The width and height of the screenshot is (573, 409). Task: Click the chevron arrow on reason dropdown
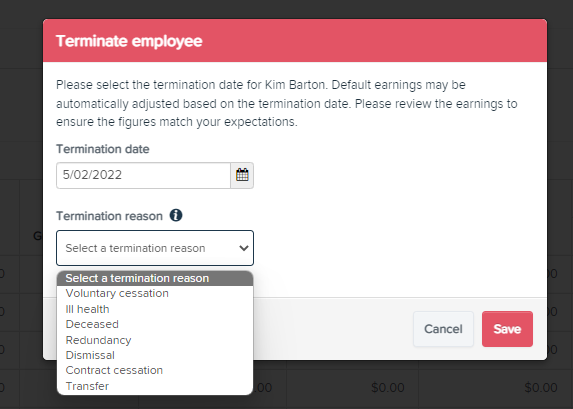tap(244, 248)
